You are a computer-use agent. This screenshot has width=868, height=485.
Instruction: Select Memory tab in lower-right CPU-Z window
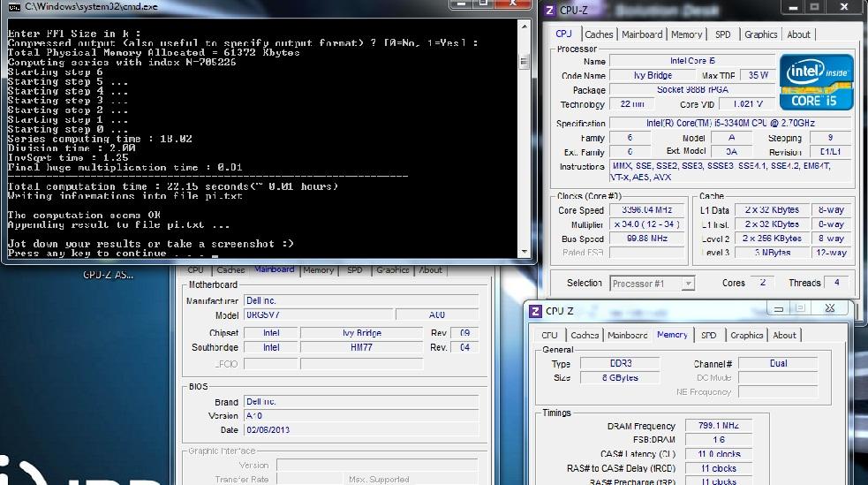pyautogui.click(x=672, y=335)
